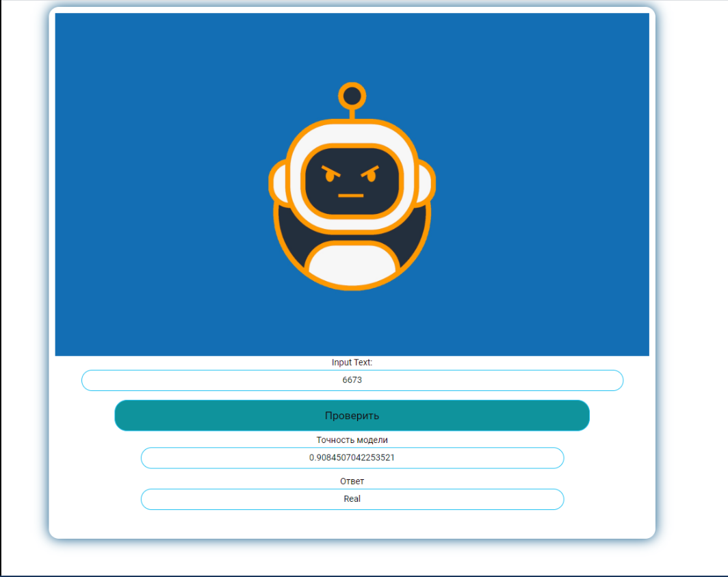Click the Точность модели label
Screen dimensions: 728x577
(x=352, y=440)
